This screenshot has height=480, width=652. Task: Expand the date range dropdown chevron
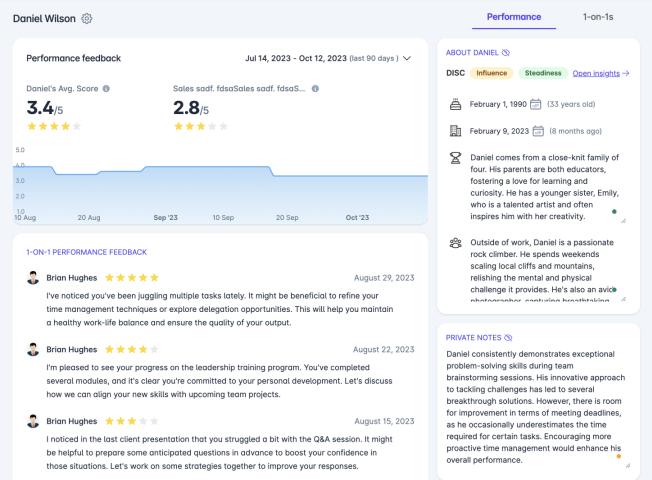tap(406, 59)
